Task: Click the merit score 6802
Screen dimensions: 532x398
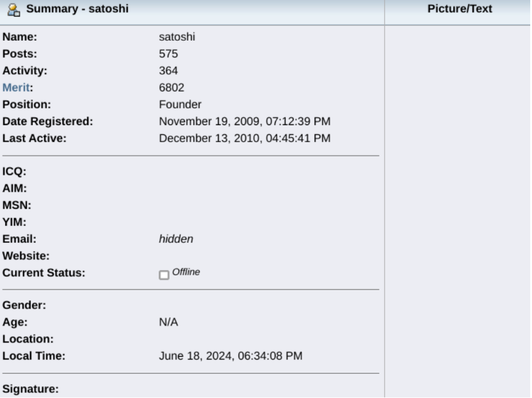Action: (171, 88)
